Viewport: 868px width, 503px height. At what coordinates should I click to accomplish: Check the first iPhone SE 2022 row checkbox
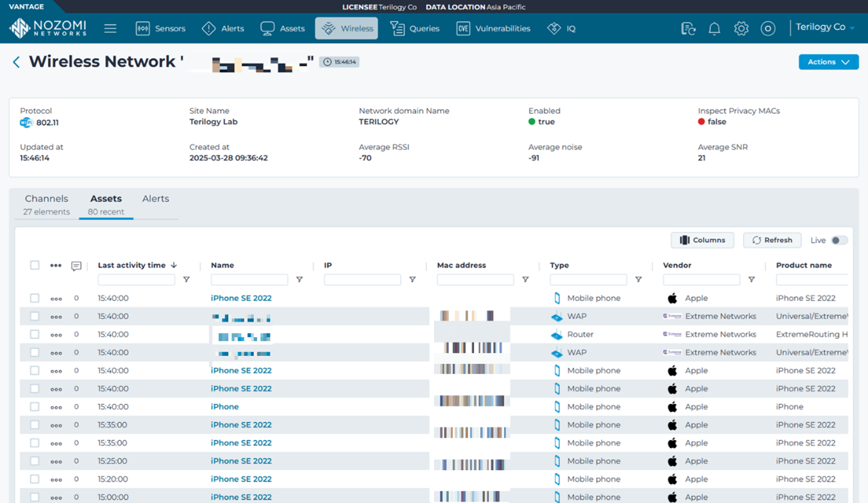point(35,298)
